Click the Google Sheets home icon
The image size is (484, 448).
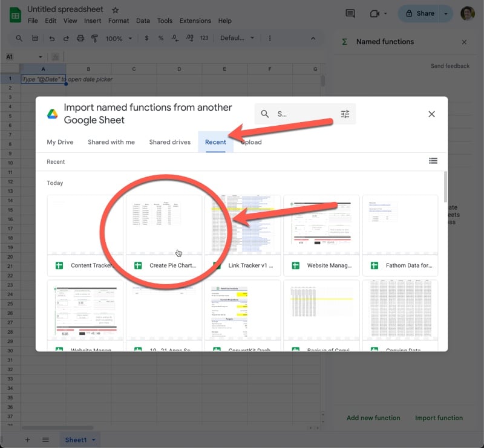(x=15, y=15)
